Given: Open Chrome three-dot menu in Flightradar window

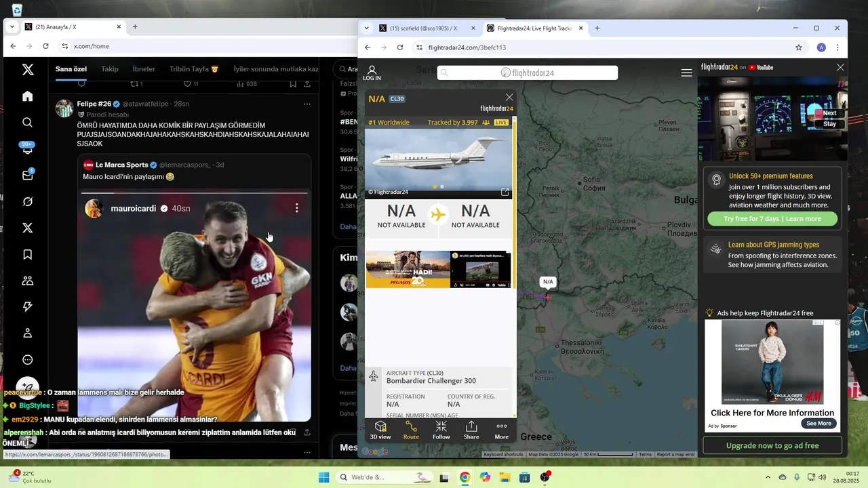Looking at the screenshot, I should 837,47.
